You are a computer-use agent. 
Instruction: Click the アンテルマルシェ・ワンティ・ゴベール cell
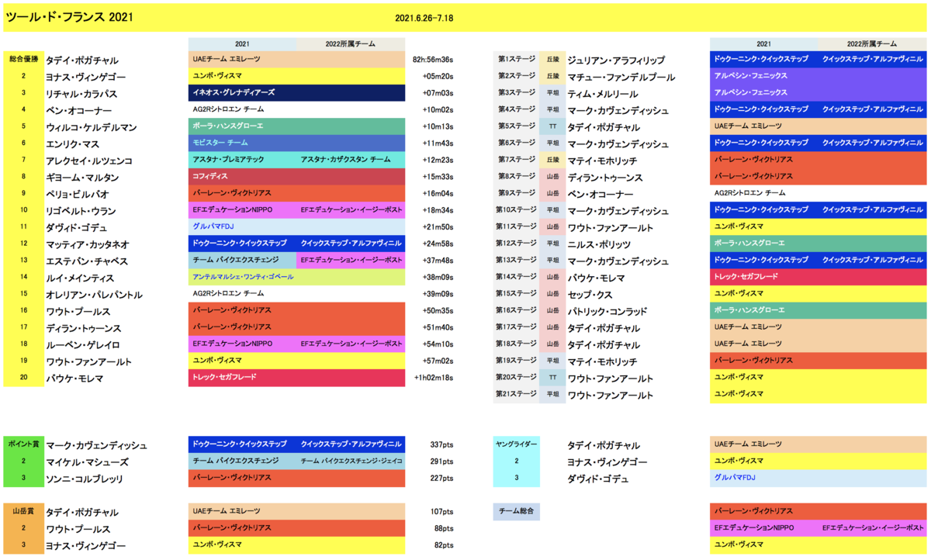point(296,277)
